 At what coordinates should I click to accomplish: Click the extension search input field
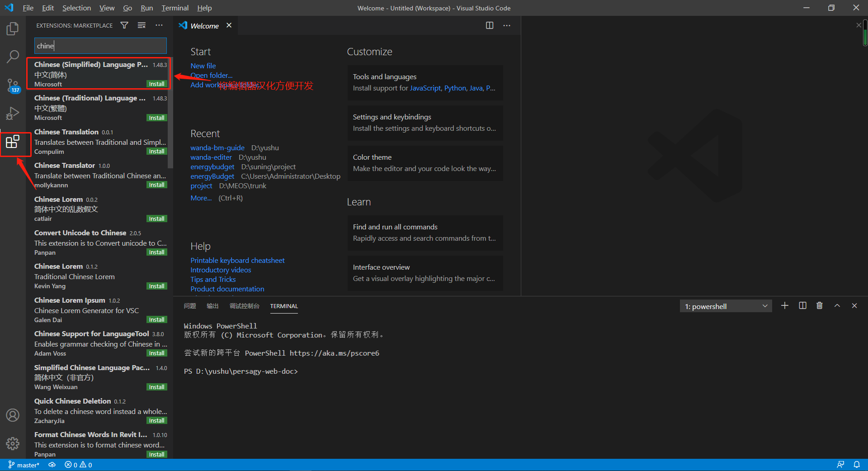[100, 46]
